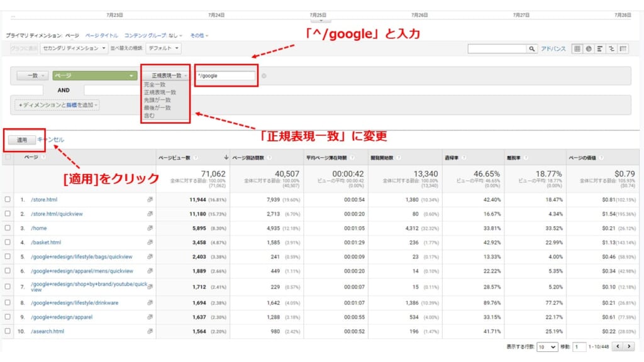Switch to the pie chart view icon
This screenshot has width=644, height=362.
(x=589, y=49)
